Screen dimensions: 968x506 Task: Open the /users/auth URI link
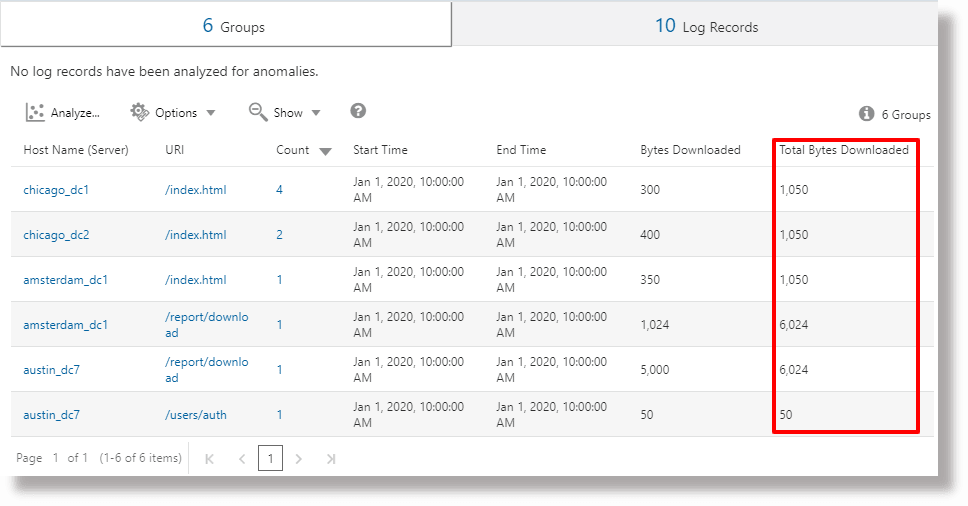196,415
